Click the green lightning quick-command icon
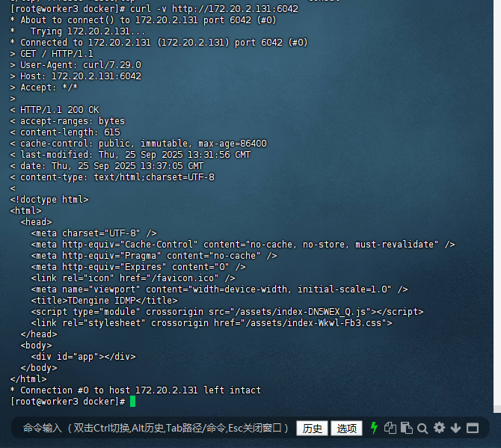Viewport: 501px width, 448px height. click(x=374, y=428)
